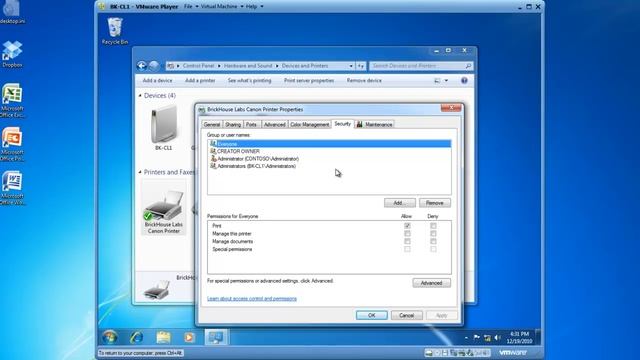Open the VMware Player File menu
This screenshot has height=360, width=640.
pos(191,7)
